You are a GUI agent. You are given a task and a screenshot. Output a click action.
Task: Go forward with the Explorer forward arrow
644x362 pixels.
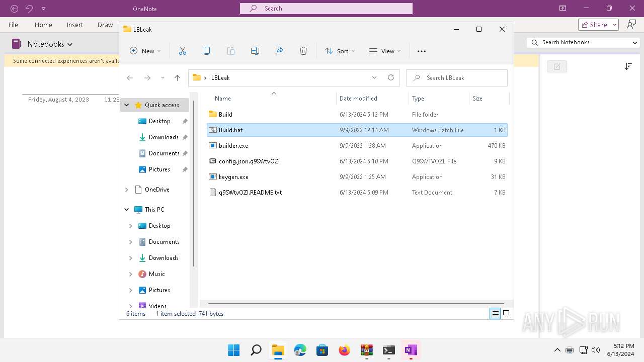(147, 78)
